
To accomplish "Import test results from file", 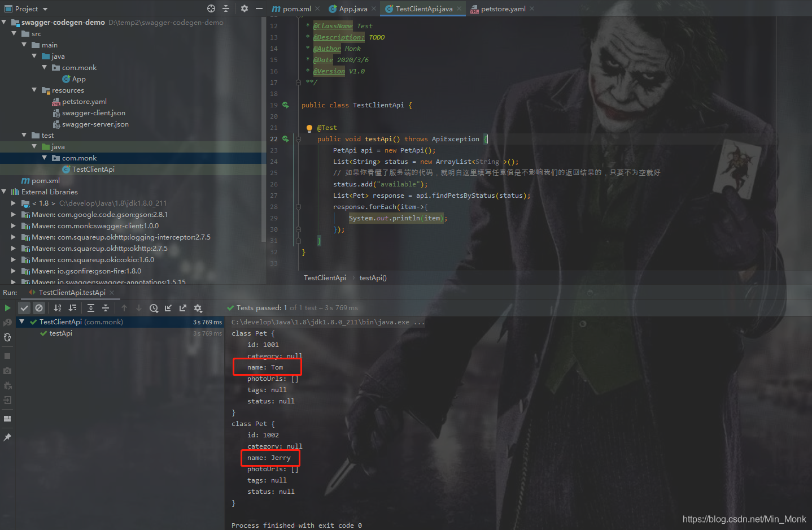I will point(168,308).
